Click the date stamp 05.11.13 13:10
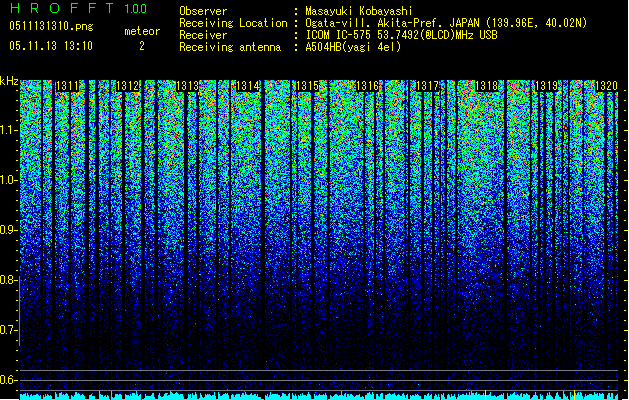This screenshot has width=629, height=400. (51, 46)
